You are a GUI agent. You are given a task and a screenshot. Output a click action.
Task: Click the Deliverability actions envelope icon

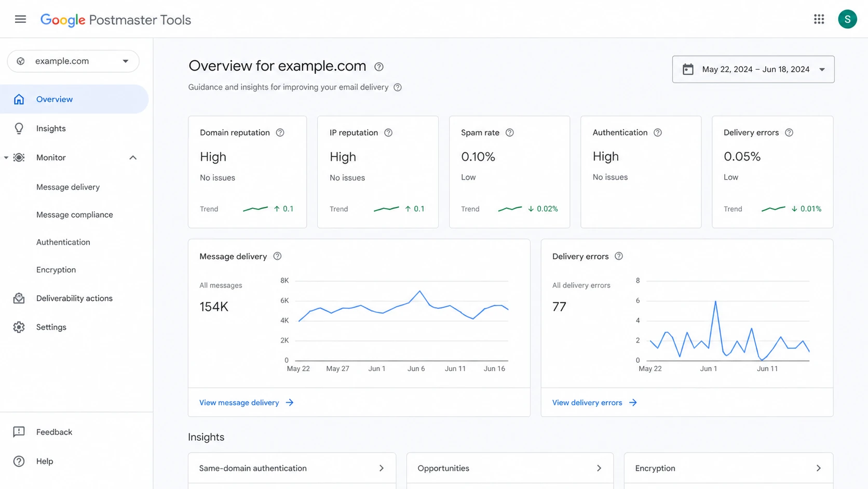point(19,298)
